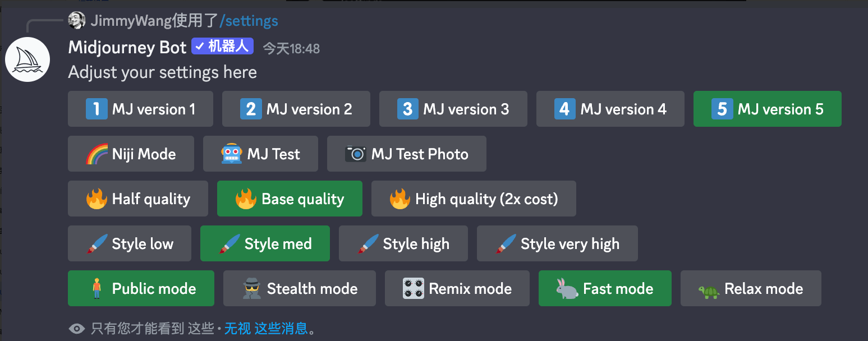Choose Style very high option

click(557, 243)
